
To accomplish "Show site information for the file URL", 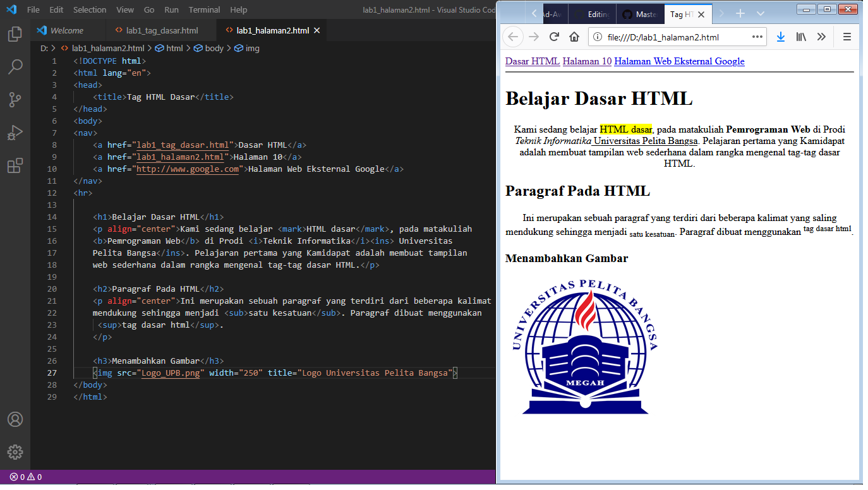I will [x=597, y=37].
